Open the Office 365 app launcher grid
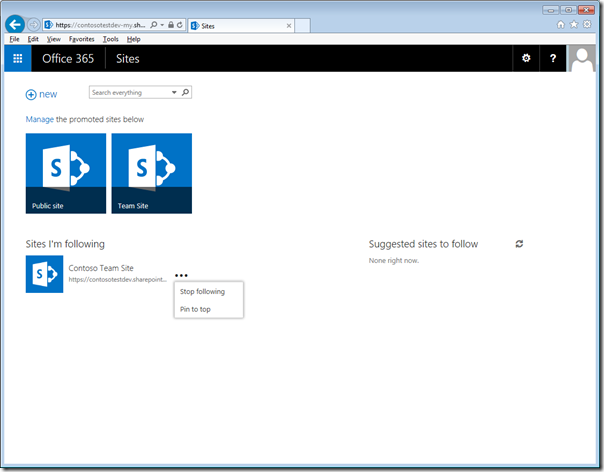Screen dimensions: 604x472 (x=18, y=58)
